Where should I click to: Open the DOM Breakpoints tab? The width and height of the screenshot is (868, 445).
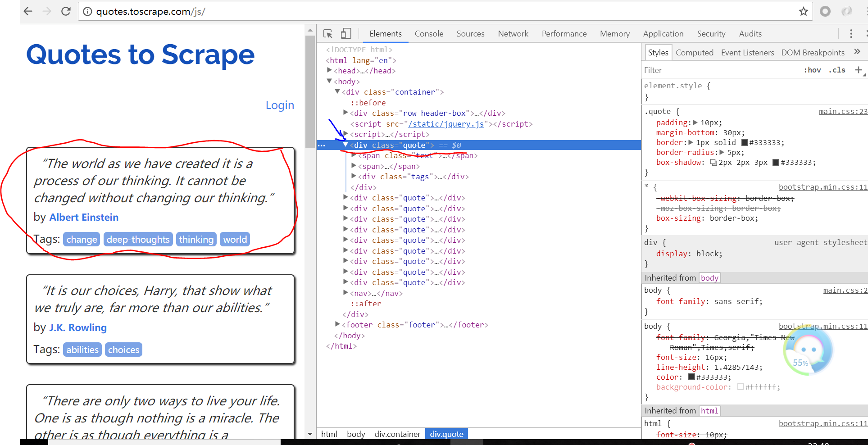coord(813,53)
